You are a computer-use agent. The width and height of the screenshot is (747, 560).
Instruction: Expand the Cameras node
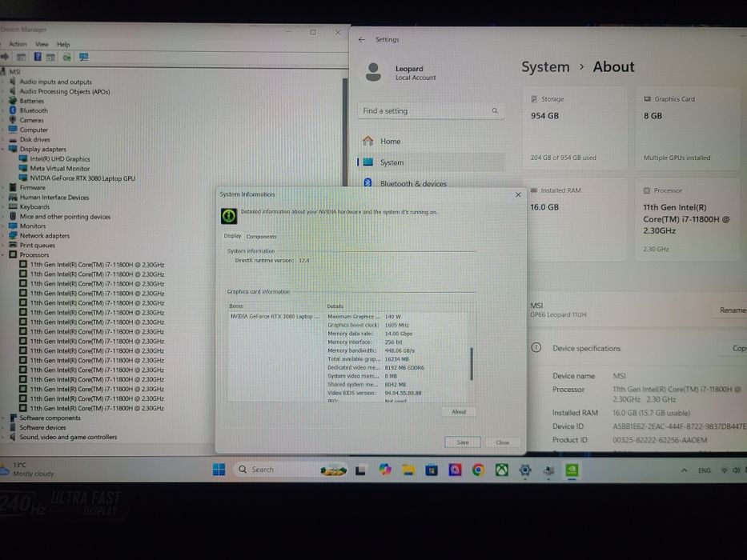4,120
